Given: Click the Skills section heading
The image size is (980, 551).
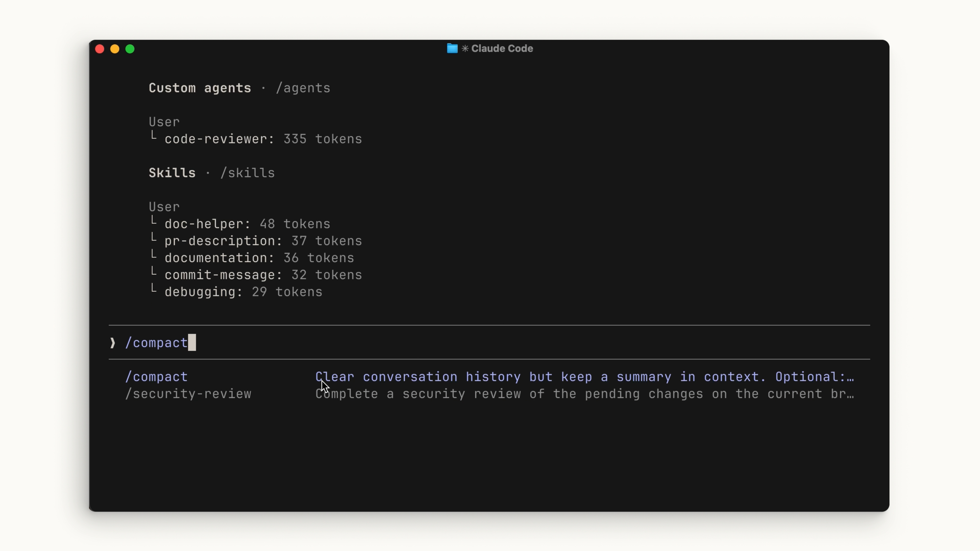Looking at the screenshot, I should point(172,173).
